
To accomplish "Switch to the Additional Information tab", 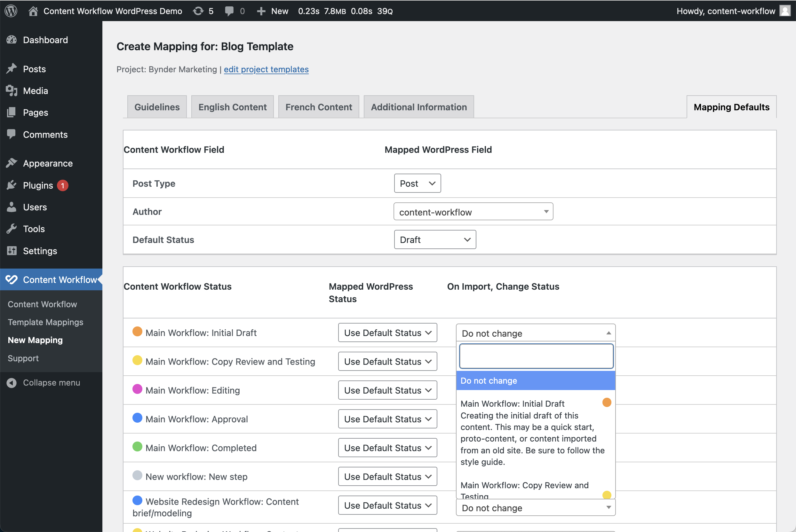I will [418, 107].
